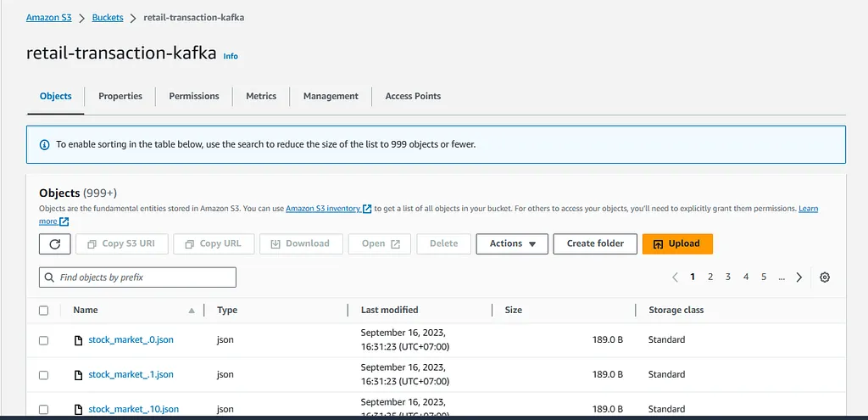The width and height of the screenshot is (868, 420).
Task: Click the Download button
Action: [x=301, y=244]
